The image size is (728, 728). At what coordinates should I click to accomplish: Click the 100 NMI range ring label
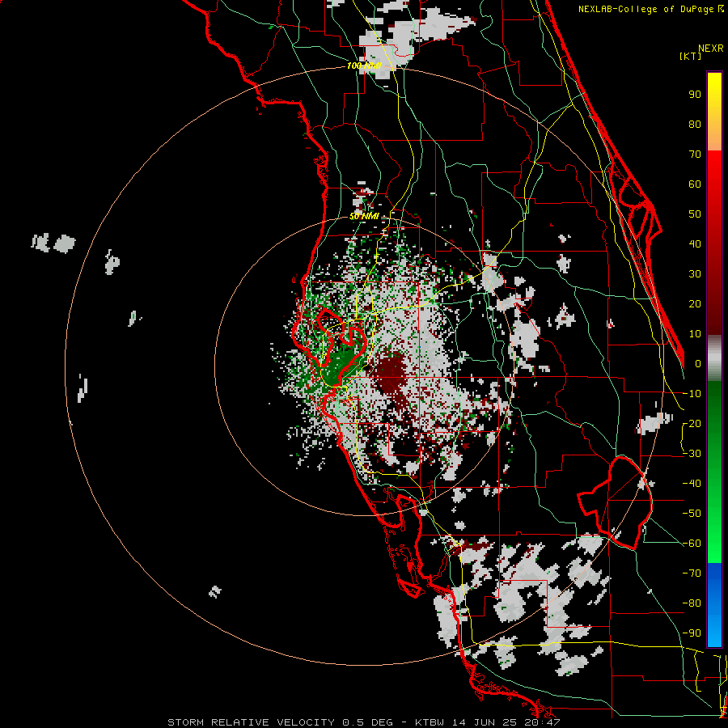[364, 66]
